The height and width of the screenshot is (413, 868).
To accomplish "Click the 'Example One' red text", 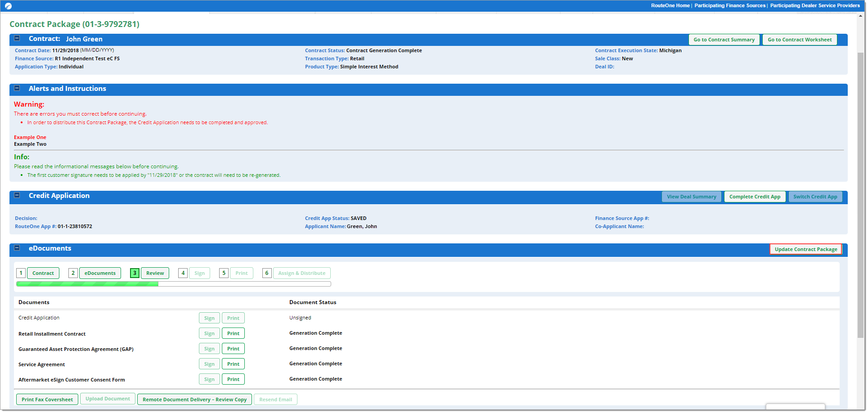I will [30, 137].
